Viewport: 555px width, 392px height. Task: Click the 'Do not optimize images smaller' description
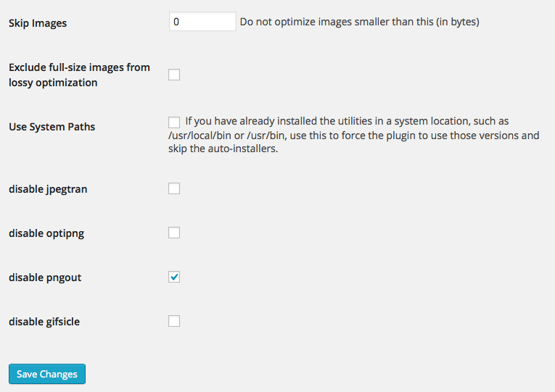point(360,22)
